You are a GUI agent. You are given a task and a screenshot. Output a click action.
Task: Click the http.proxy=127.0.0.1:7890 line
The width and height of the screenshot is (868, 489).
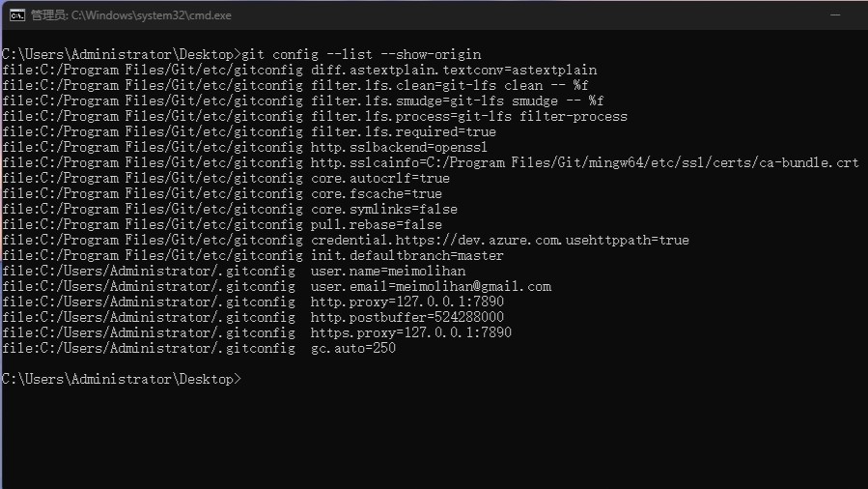253,302
